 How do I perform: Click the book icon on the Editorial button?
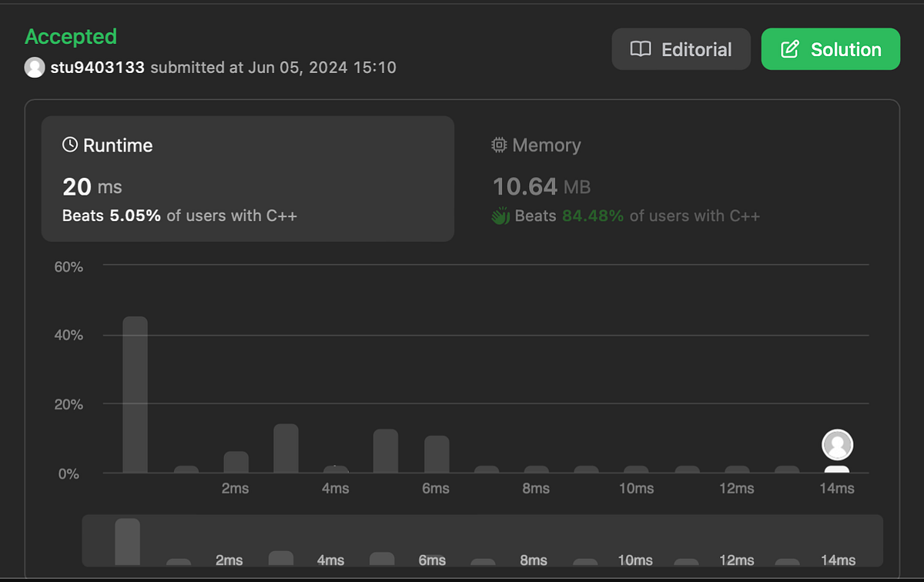point(639,48)
